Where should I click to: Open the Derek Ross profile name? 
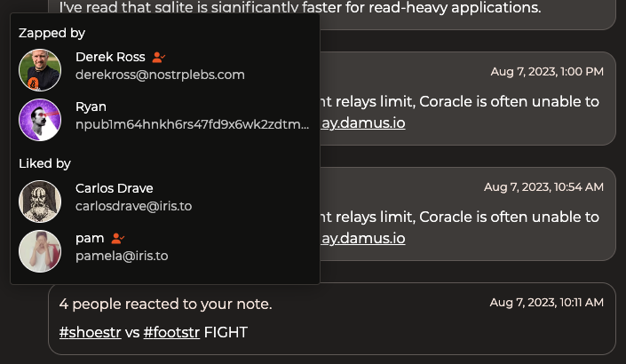[x=110, y=57]
